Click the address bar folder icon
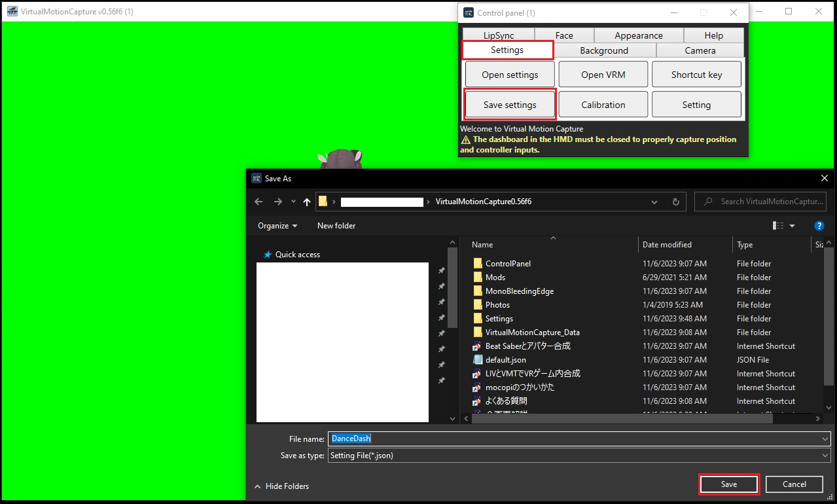837x504 pixels. tap(323, 202)
